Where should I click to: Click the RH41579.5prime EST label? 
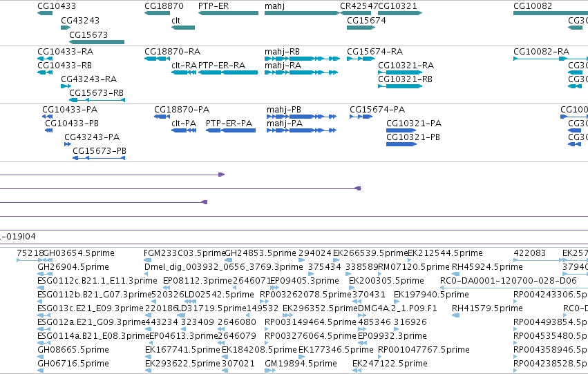(487, 308)
